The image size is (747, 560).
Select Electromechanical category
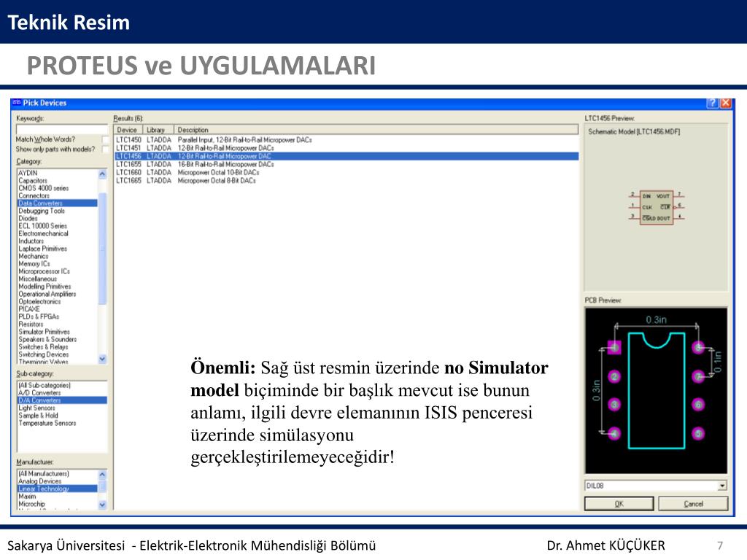pyautogui.click(x=57, y=233)
